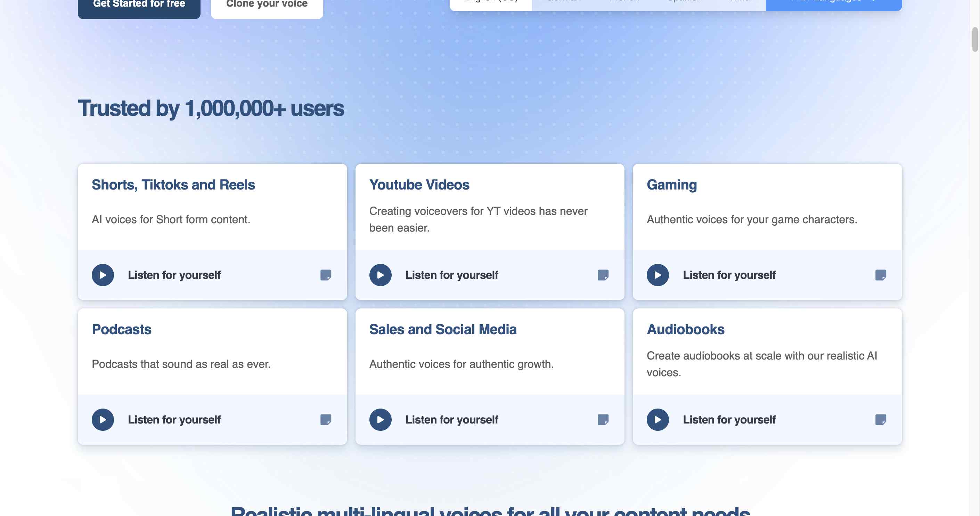This screenshot has width=980, height=516.
Task: Open the note icon on Youtube Videos card
Action: click(603, 275)
